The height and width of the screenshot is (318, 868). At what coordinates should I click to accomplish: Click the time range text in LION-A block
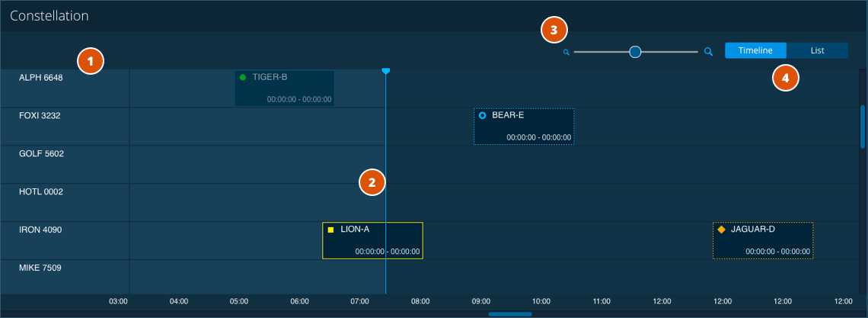[x=388, y=252]
